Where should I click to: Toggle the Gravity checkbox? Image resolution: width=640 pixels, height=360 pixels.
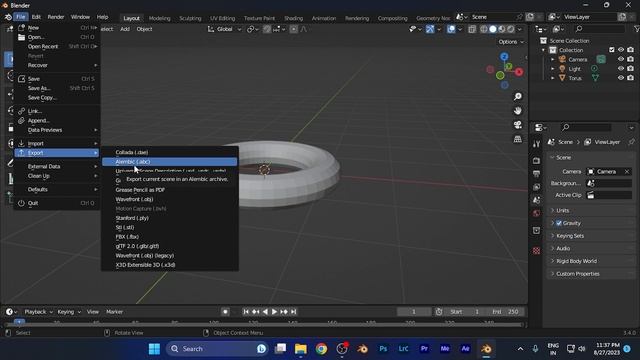tap(559, 223)
